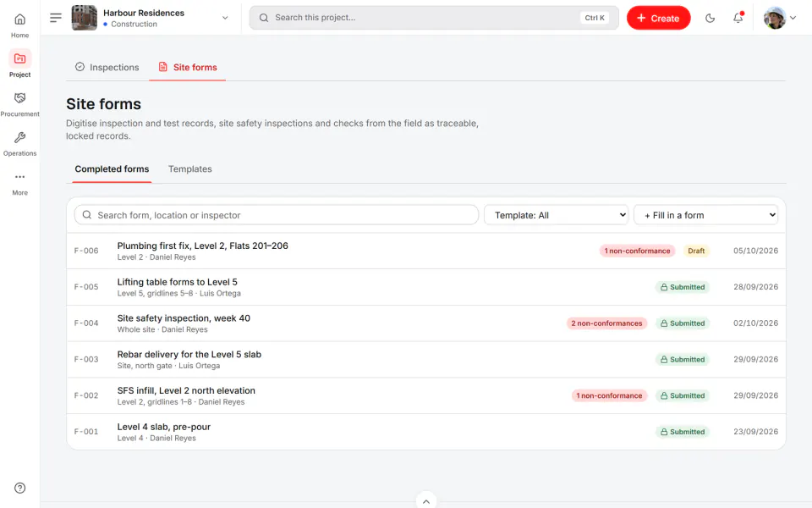Viewport: 812px width, 508px height.
Task: Click the F-003 form ID
Action: coord(86,359)
